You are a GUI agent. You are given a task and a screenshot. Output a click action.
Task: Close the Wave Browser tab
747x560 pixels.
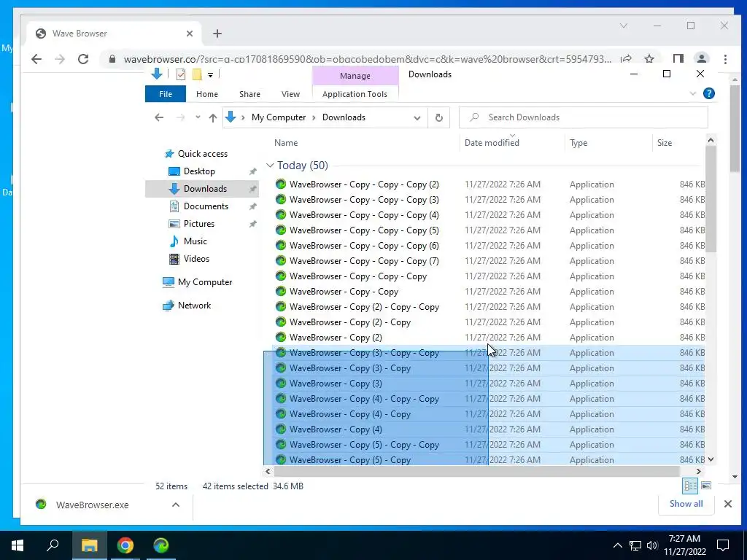pyautogui.click(x=189, y=34)
